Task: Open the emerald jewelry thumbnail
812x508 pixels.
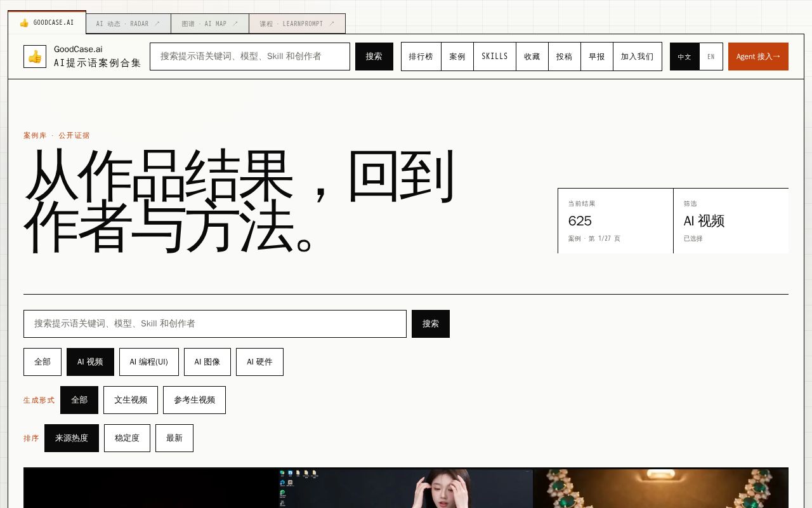Action: point(660,488)
